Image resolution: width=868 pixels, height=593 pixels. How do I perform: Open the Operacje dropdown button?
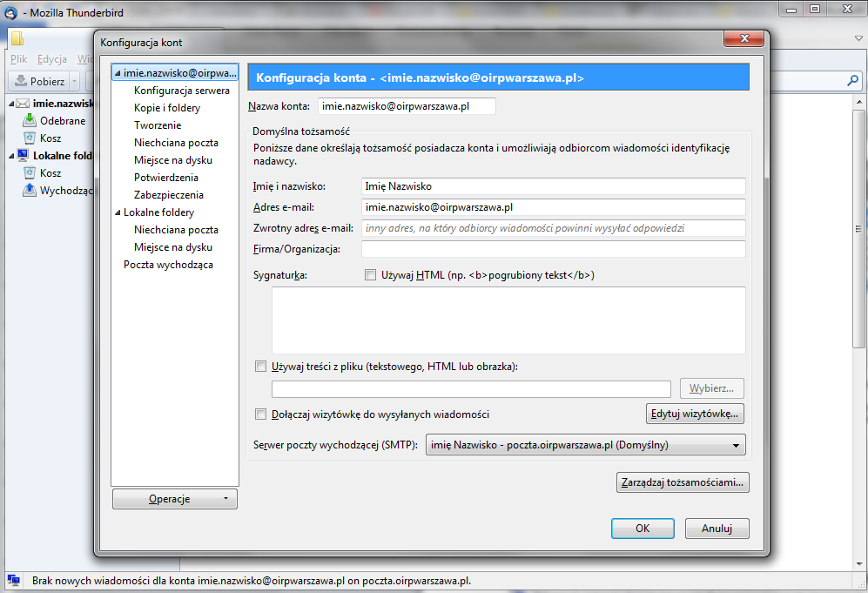coord(175,498)
